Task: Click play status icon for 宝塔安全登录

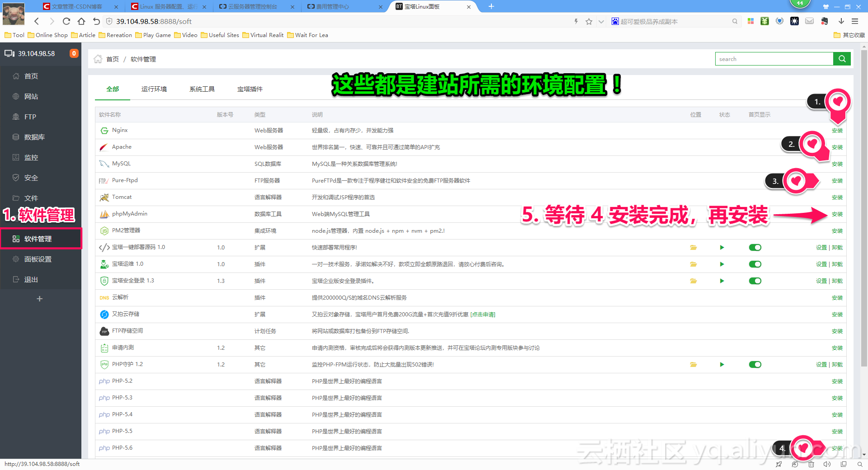Action: coord(722,281)
